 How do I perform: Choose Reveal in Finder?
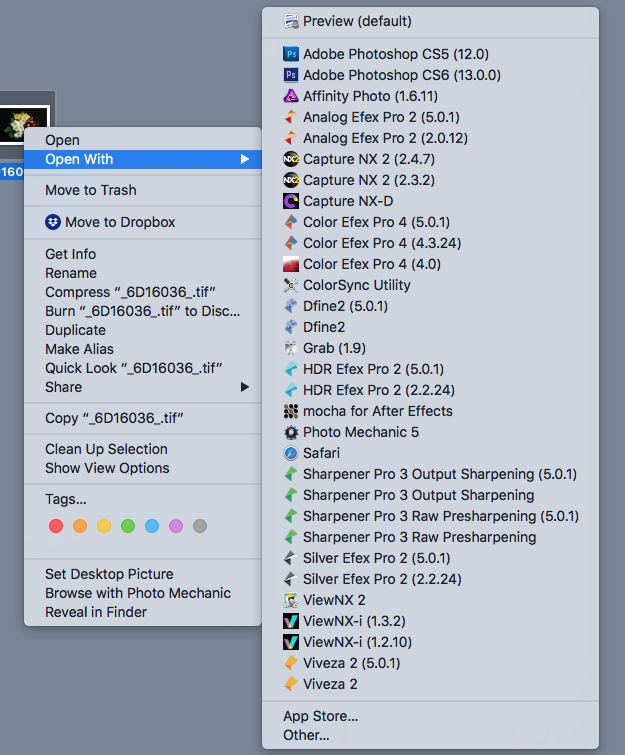[143, 612]
